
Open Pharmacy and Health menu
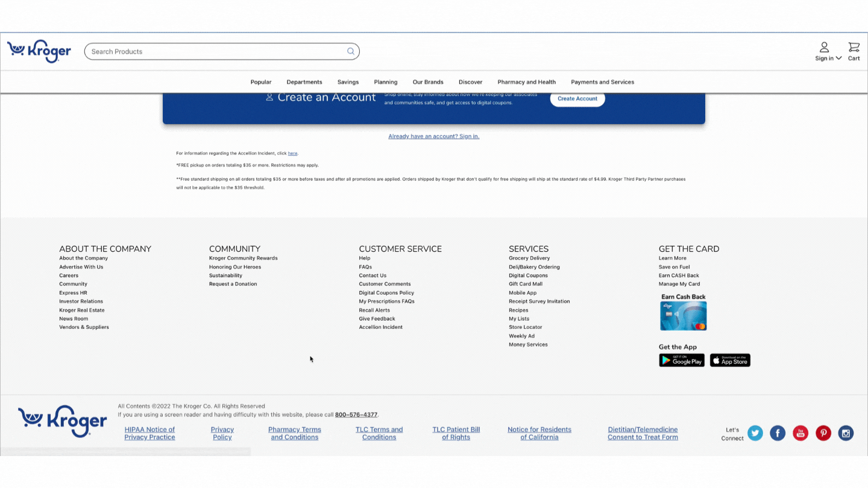tap(527, 82)
